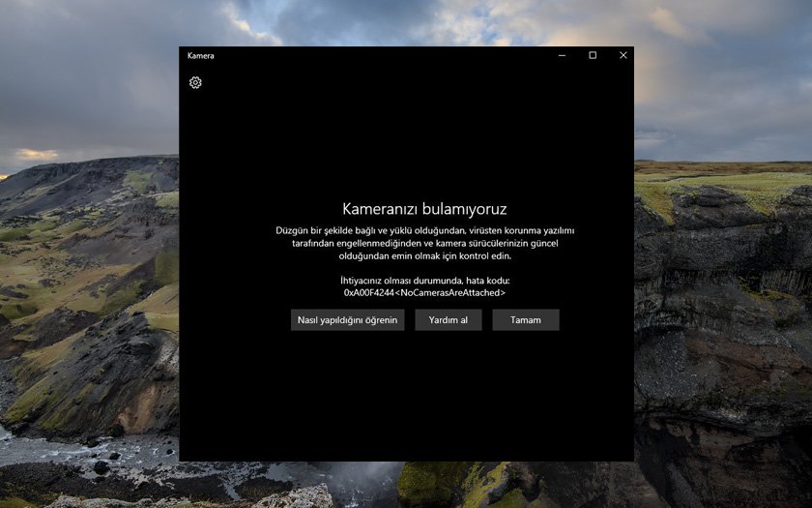Click the "Kamera" window title text
The image size is (812, 508).
pyautogui.click(x=201, y=56)
